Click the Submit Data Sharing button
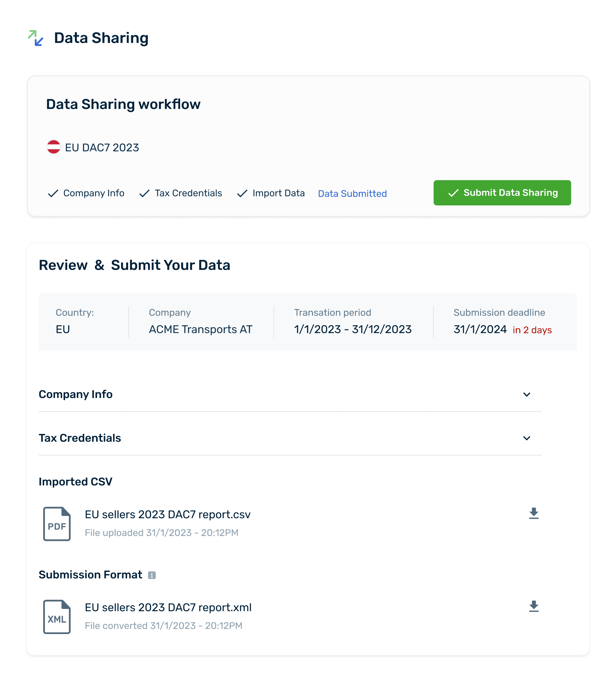 (502, 193)
